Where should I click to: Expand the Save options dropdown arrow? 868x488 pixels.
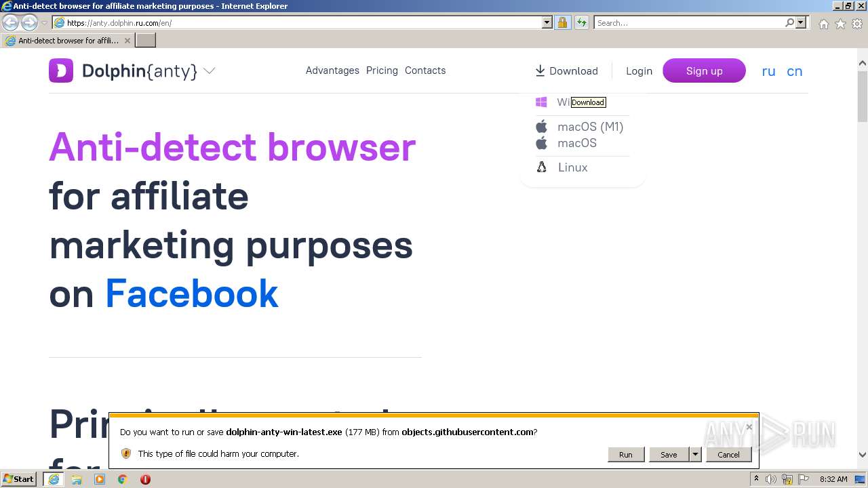[x=695, y=455]
